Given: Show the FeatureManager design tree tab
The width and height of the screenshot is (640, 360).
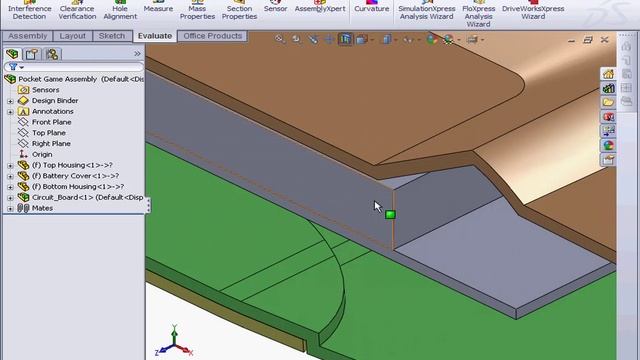Looking at the screenshot, I should tap(12, 54).
